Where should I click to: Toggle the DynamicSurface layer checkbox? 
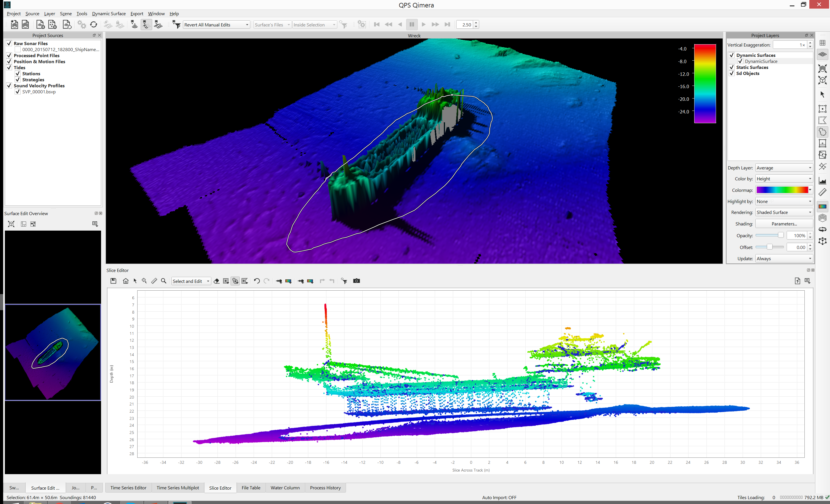pyautogui.click(x=740, y=61)
